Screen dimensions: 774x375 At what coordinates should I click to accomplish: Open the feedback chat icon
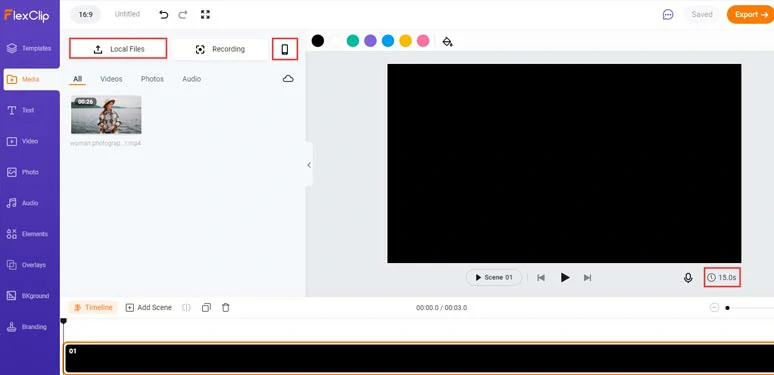pyautogui.click(x=668, y=15)
